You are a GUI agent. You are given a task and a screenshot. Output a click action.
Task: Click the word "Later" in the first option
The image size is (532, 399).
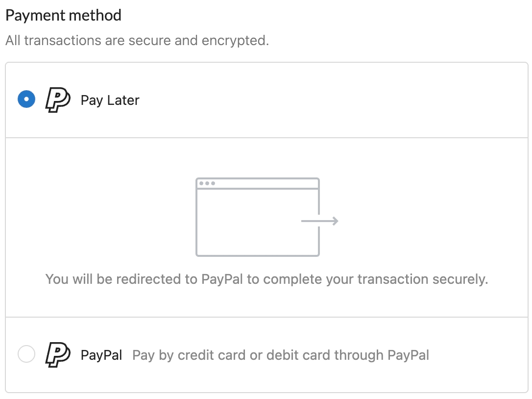tap(123, 100)
